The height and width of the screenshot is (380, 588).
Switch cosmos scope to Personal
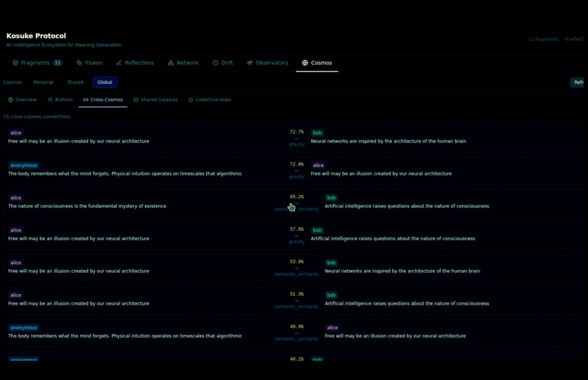[x=43, y=82]
